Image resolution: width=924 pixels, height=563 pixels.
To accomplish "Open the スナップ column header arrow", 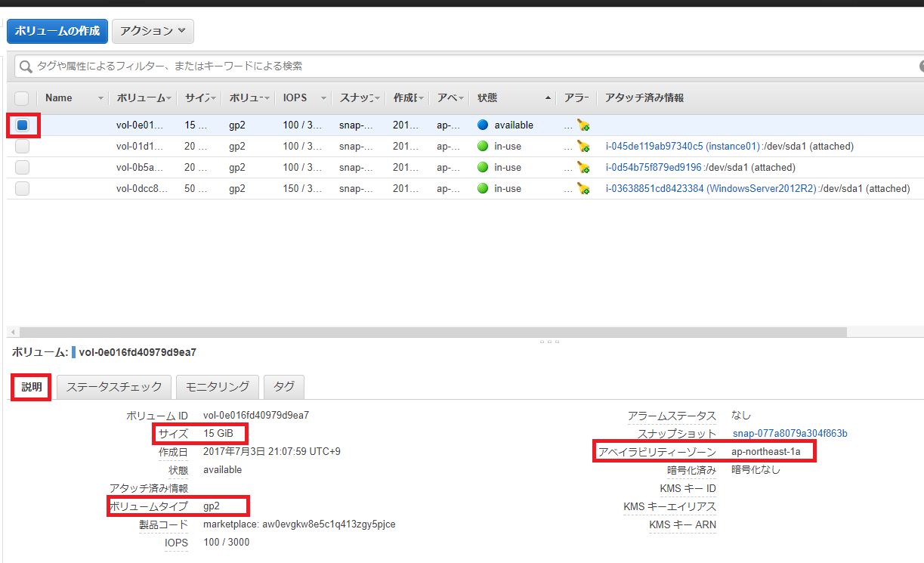I will coord(378,99).
